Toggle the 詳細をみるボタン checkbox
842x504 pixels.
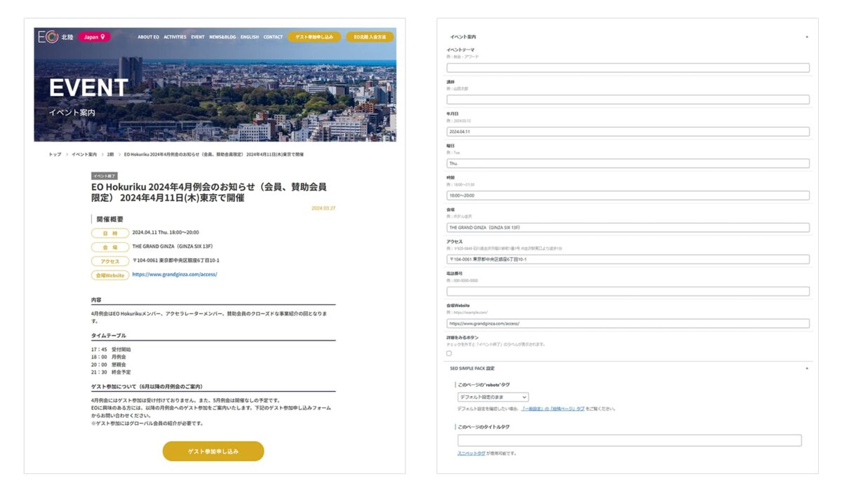click(x=449, y=353)
